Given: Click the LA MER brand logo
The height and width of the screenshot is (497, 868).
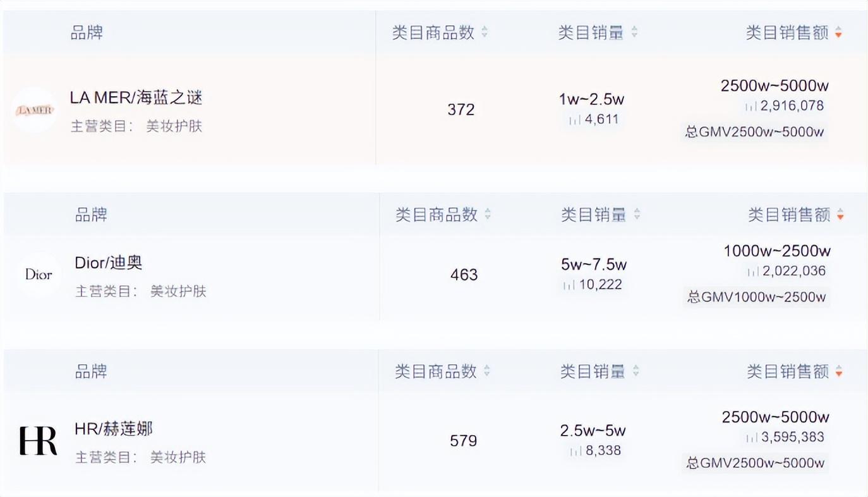Looking at the screenshot, I should (x=34, y=110).
